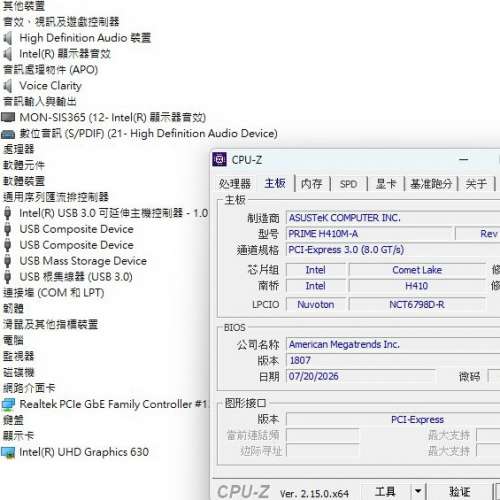Click the 验证 button in CPU-Z
Image resolution: width=500 pixels, height=500 pixels.
pos(460,492)
